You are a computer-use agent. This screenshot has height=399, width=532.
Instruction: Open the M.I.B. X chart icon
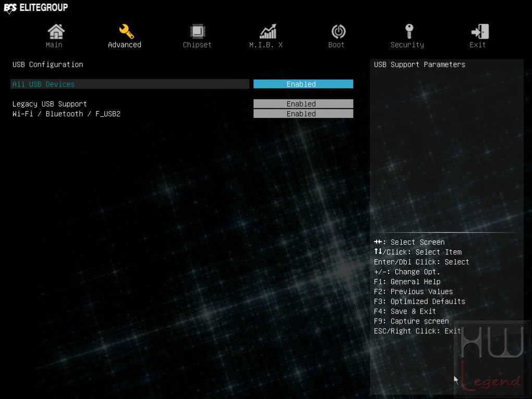pos(268,31)
